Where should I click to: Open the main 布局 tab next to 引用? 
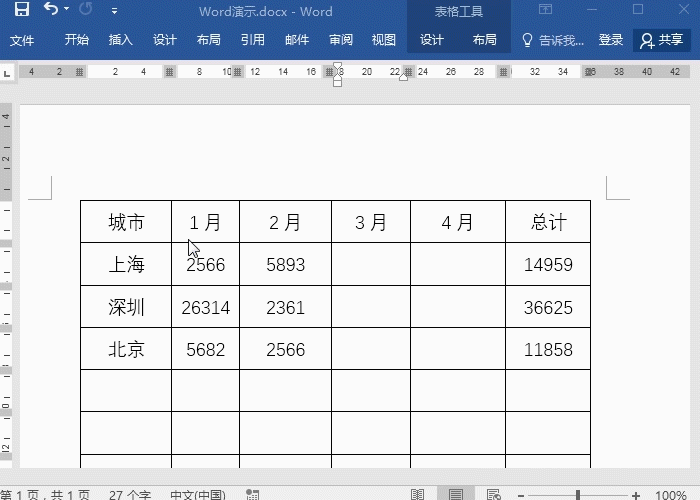pyautogui.click(x=208, y=40)
